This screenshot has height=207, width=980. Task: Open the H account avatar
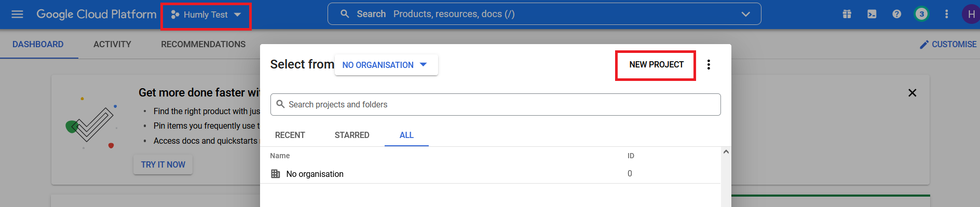(971, 15)
